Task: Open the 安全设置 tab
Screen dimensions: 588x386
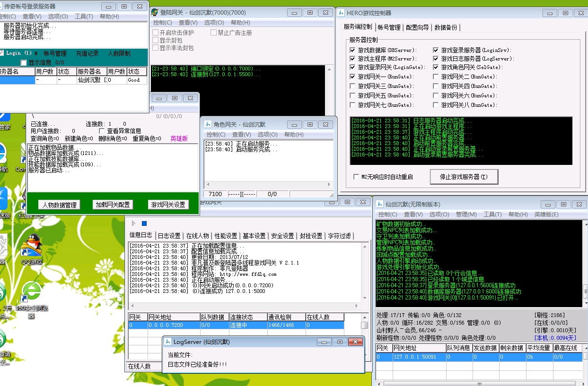Action: pyautogui.click(x=282, y=236)
